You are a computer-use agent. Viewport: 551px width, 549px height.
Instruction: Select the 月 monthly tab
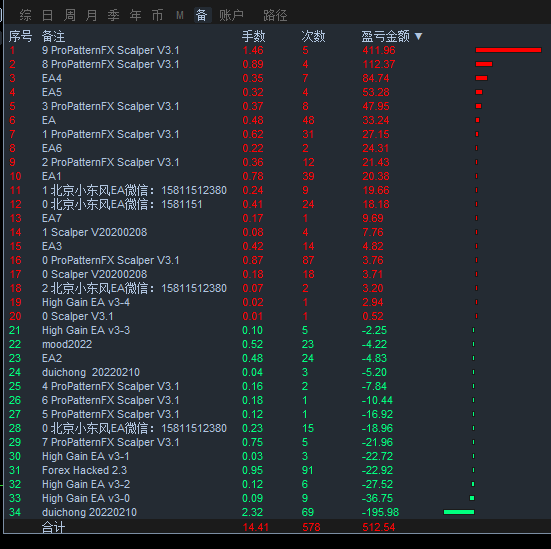(x=91, y=15)
